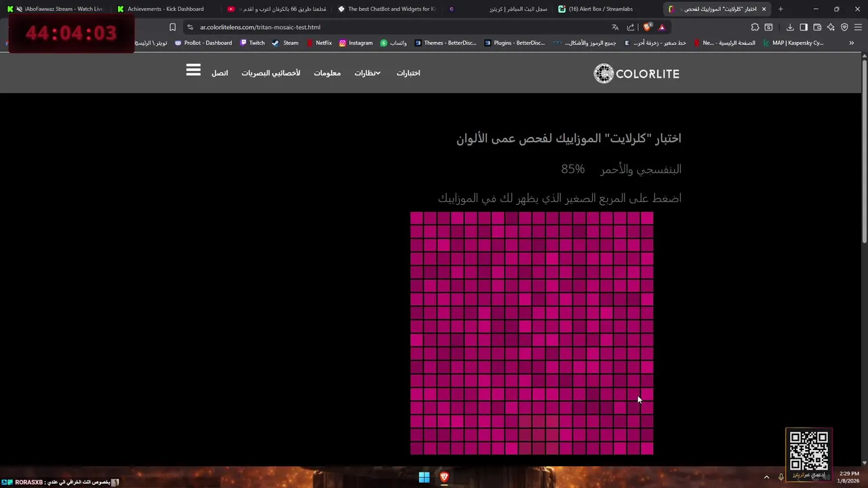Open the downloads icon in toolbar
The image size is (868, 488).
click(x=790, y=27)
